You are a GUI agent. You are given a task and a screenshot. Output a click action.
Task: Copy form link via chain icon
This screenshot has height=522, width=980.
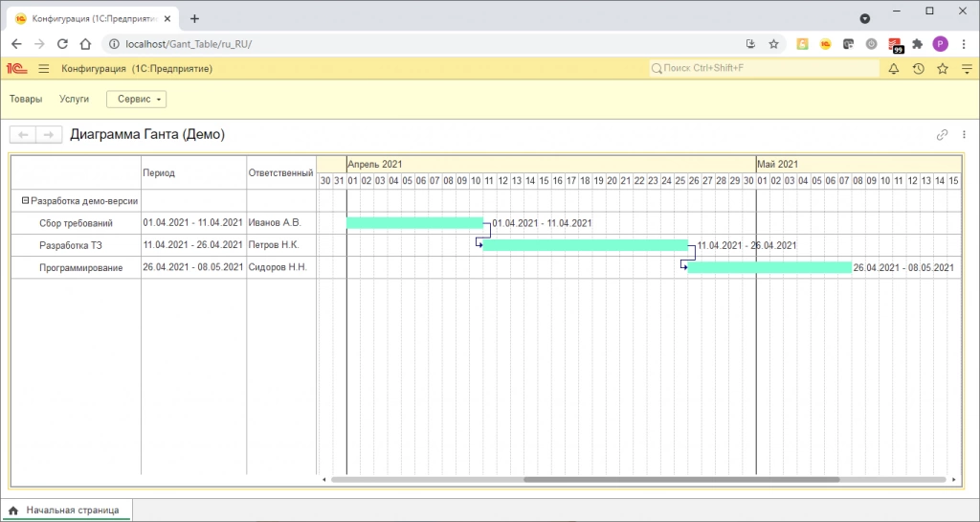click(942, 134)
